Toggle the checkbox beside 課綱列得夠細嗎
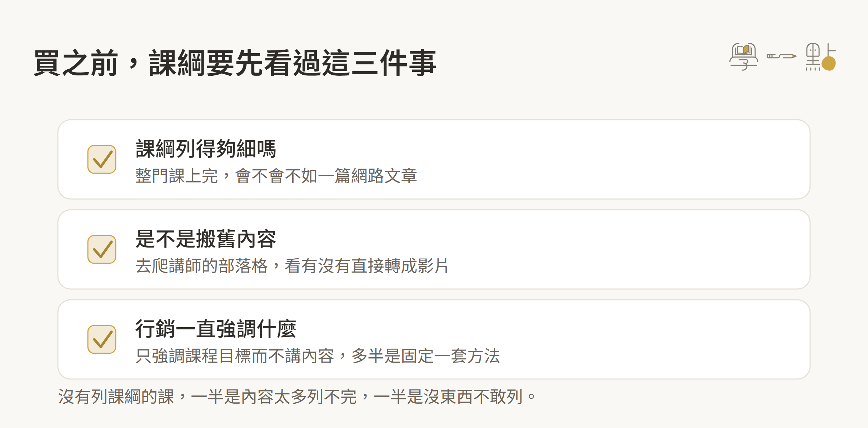 coord(102,159)
